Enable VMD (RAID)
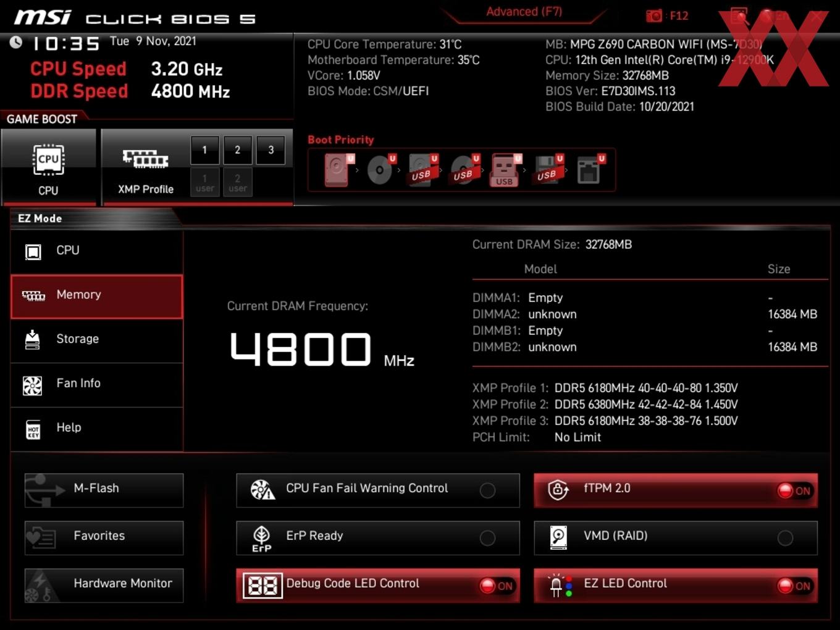The width and height of the screenshot is (840, 630). 676,537
